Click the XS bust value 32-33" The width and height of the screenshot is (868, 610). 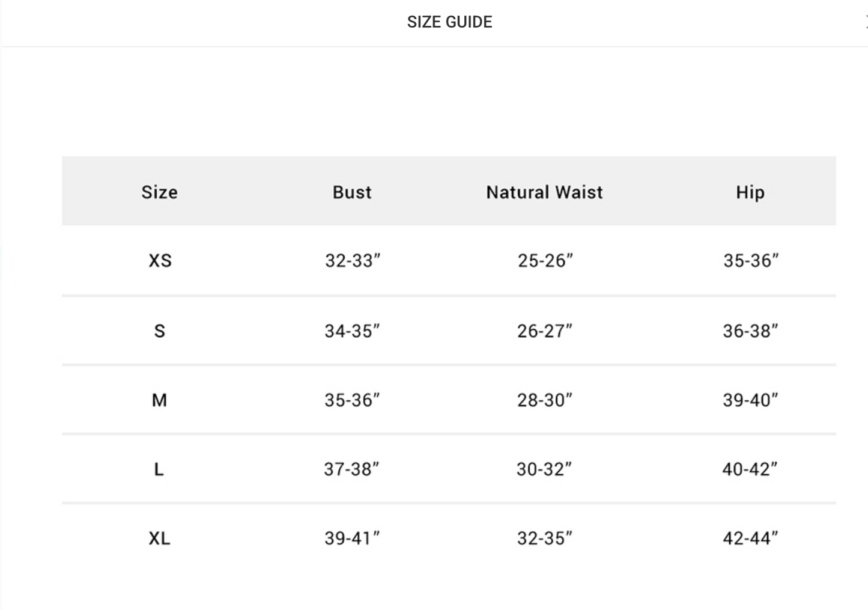pyautogui.click(x=353, y=261)
